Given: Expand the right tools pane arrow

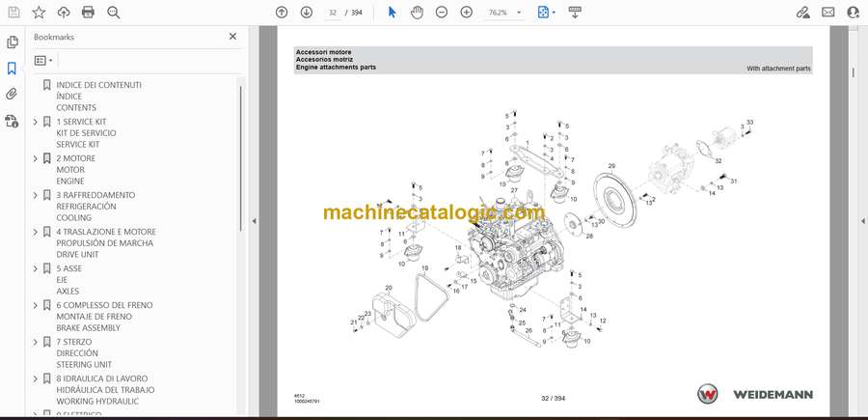Looking at the screenshot, I should (862, 221).
